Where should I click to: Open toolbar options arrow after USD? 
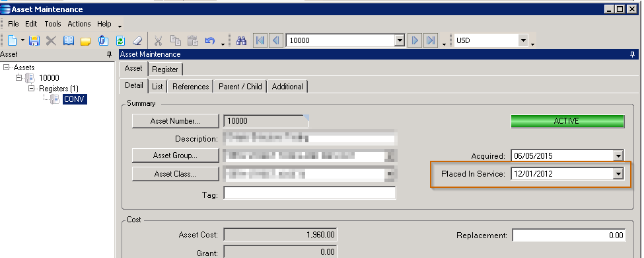tap(532, 44)
